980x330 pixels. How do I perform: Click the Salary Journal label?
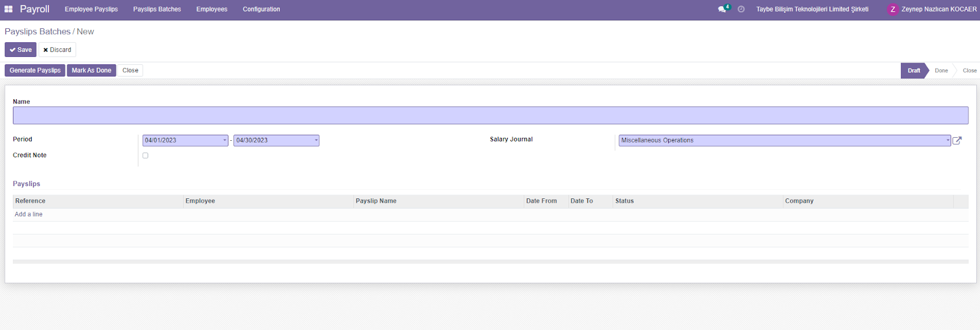511,140
